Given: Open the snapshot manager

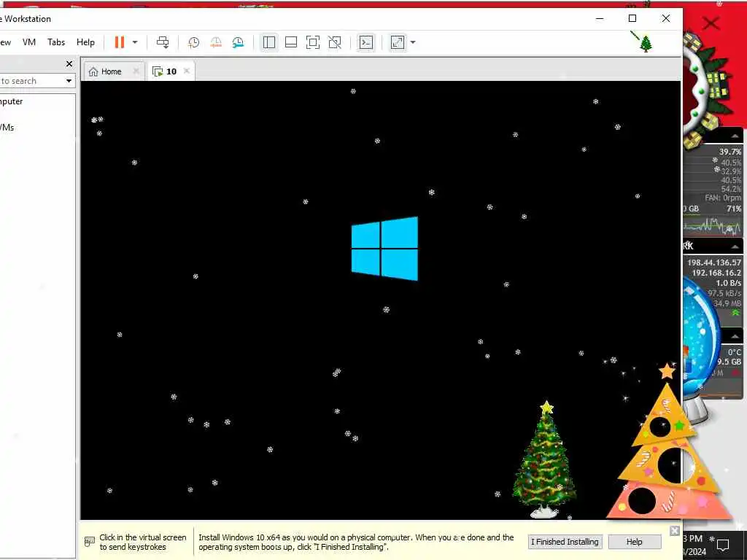Looking at the screenshot, I should (x=238, y=42).
